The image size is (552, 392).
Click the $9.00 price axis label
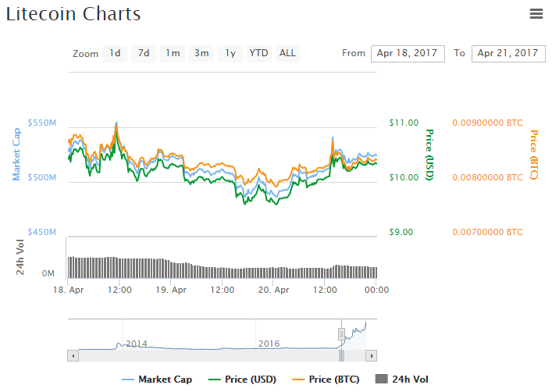(x=401, y=232)
